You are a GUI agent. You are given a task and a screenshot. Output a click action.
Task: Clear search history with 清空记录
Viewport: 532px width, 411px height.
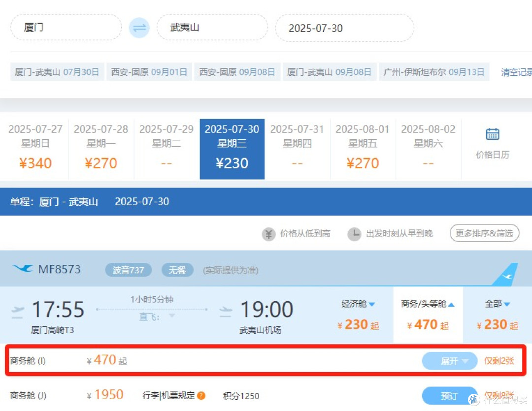[516, 72]
